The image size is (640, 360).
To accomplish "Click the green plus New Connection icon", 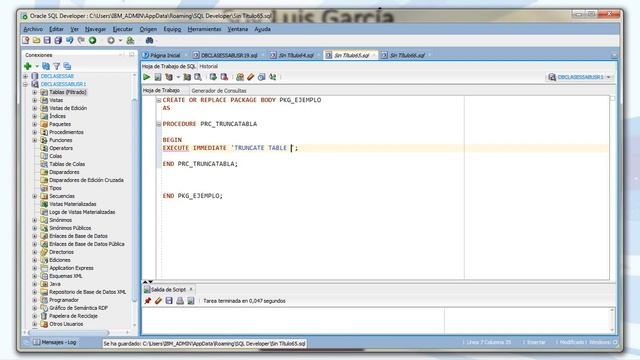I will pos(28,66).
